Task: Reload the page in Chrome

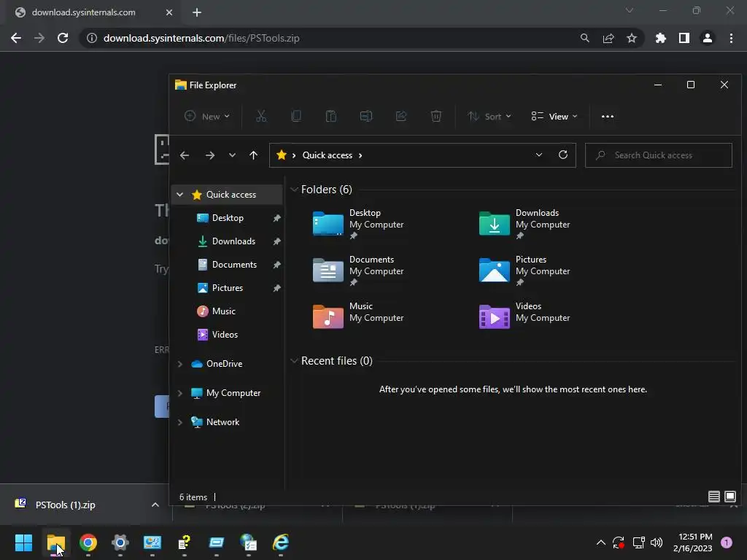Action: click(63, 38)
